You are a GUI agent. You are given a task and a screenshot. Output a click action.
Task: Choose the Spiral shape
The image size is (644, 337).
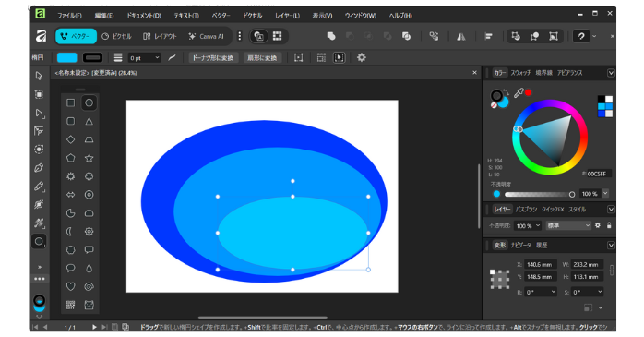89,286
